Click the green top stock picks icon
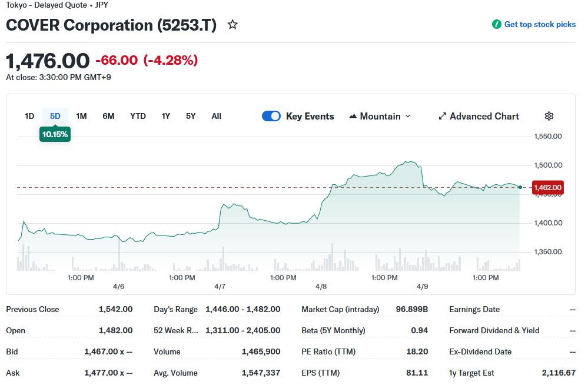588x388 pixels. point(497,24)
